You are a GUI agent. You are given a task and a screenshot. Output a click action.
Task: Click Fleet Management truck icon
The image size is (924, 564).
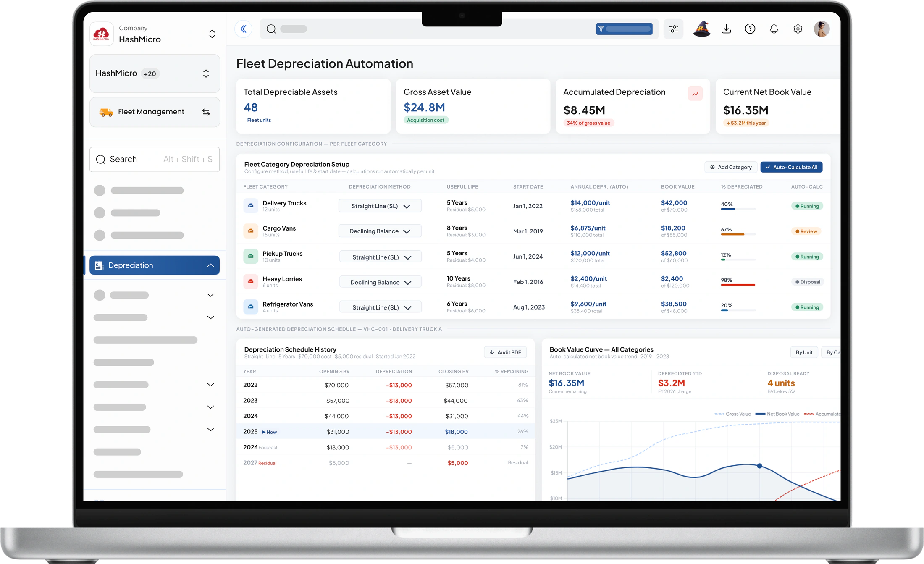(x=106, y=112)
